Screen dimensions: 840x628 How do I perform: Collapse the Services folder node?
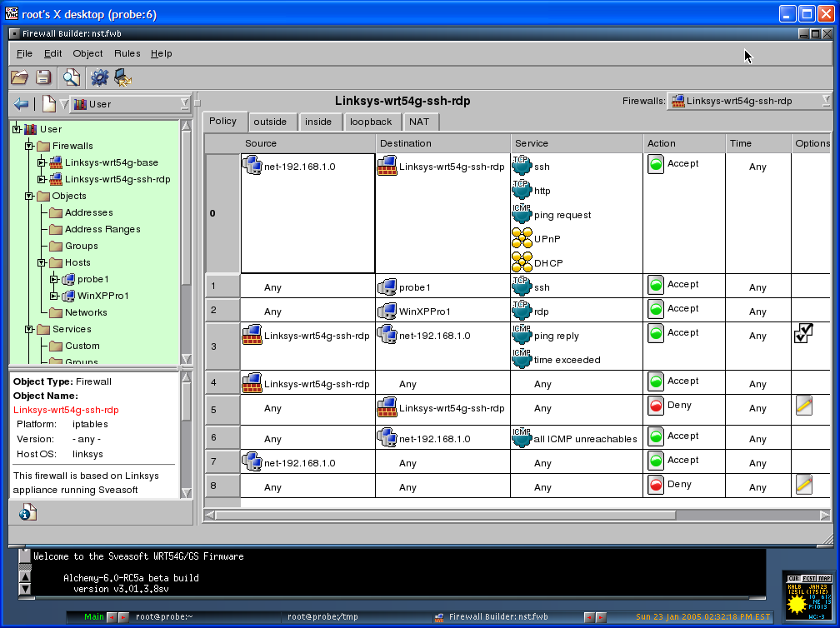29,329
